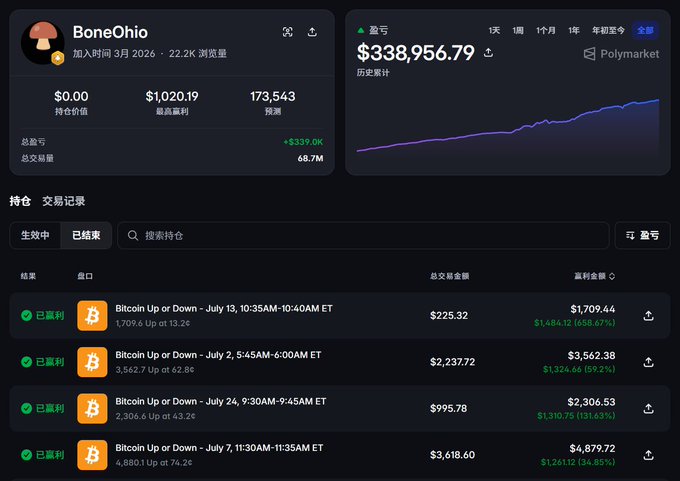Share the July 7 position result

pos(648,455)
